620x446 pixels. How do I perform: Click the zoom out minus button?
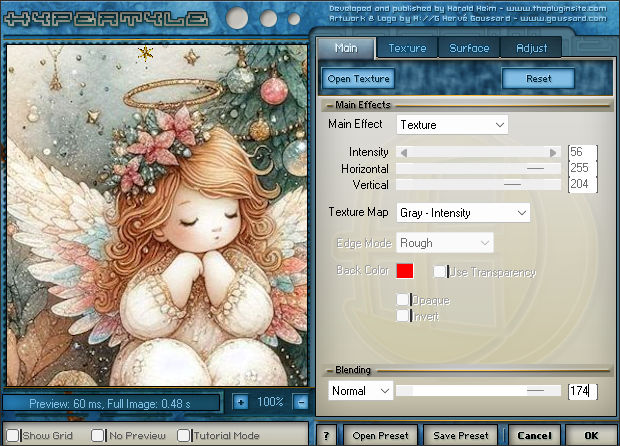tap(301, 402)
